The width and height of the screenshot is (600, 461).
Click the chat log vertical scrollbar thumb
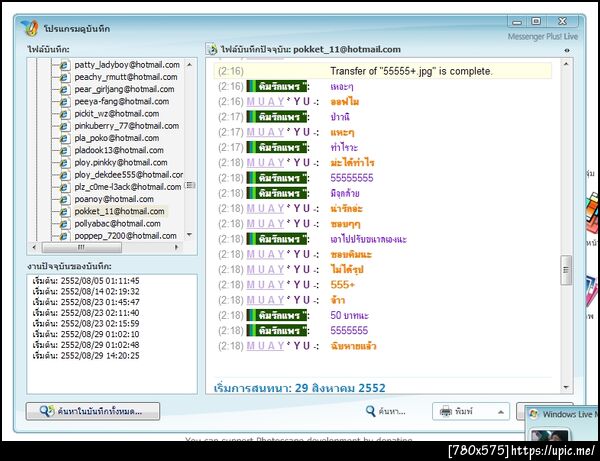click(x=566, y=270)
